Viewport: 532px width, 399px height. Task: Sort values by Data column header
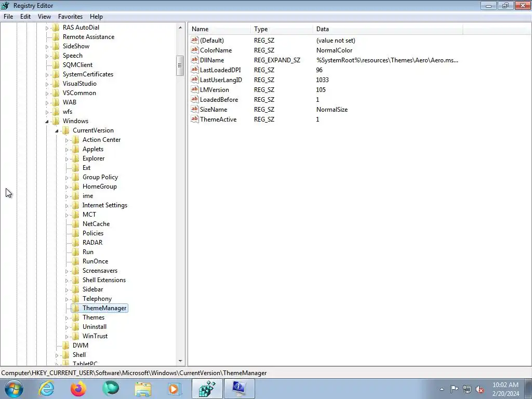pos(388,29)
